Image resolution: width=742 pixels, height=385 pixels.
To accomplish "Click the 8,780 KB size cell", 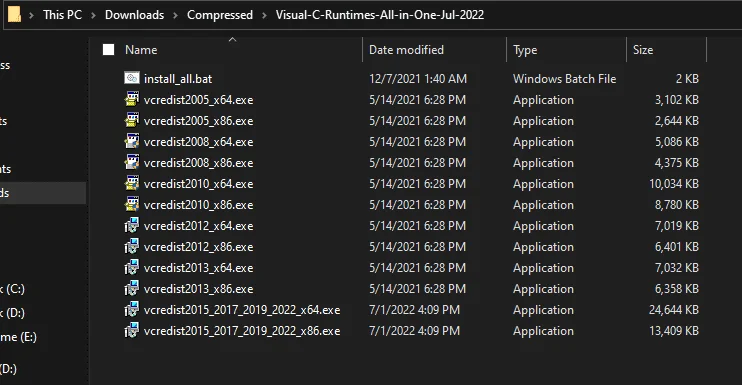I will coord(677,204).
